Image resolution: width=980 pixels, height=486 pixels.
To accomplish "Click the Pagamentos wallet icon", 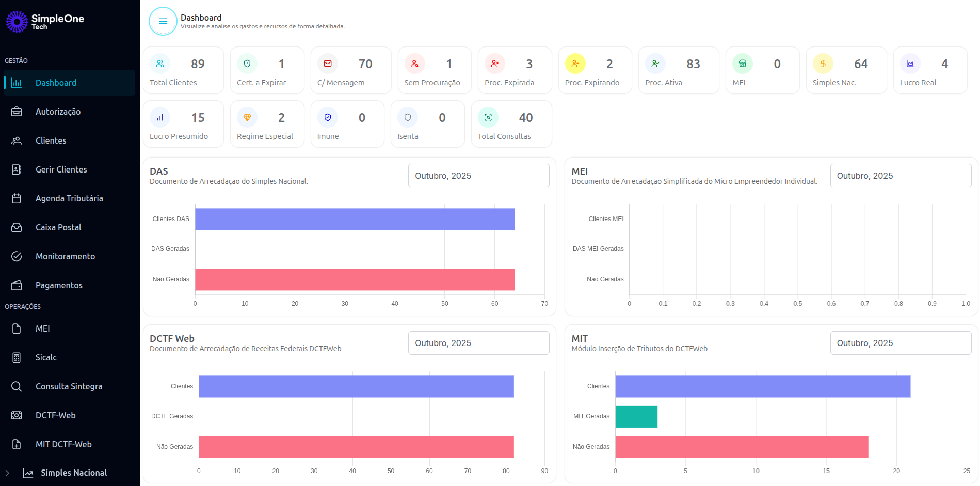I will tap(16, 285).
